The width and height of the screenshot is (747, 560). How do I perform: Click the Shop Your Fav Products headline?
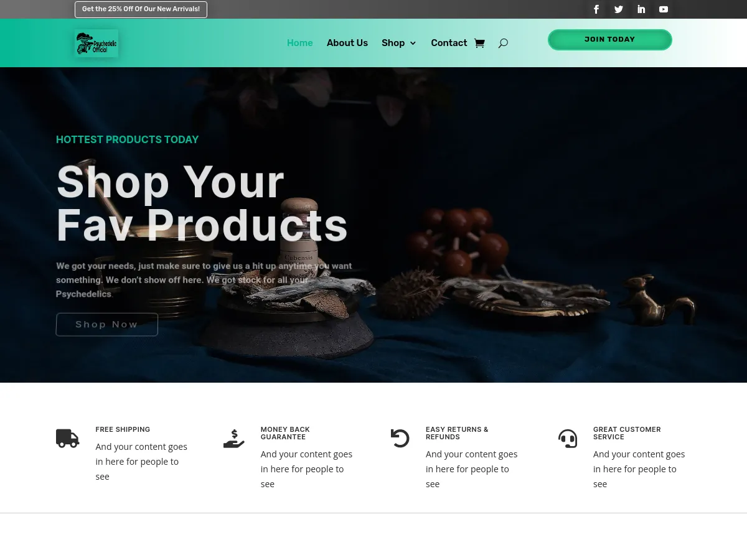pyautogui.click(x=202, y=203)
